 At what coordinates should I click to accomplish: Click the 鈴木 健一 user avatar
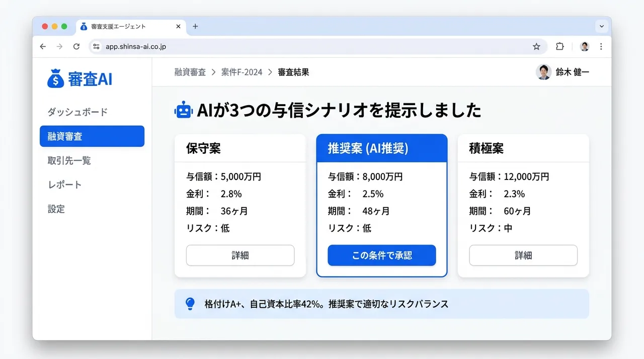pos(543,72)
